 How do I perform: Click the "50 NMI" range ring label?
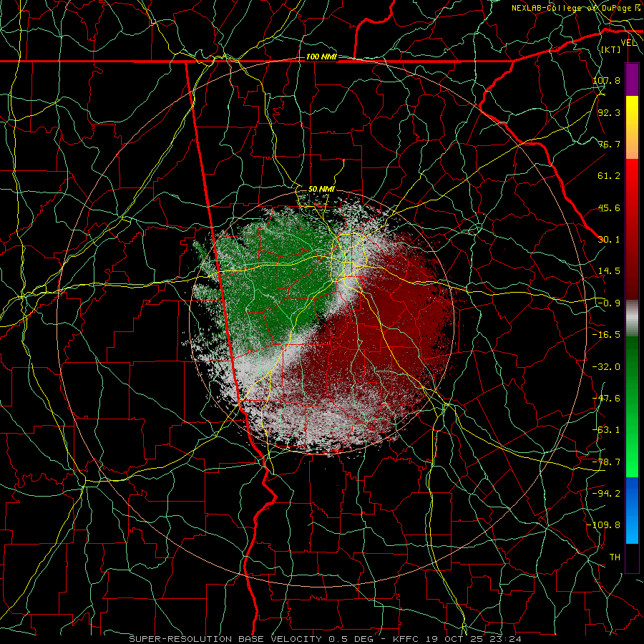click(x=321, y=190)
